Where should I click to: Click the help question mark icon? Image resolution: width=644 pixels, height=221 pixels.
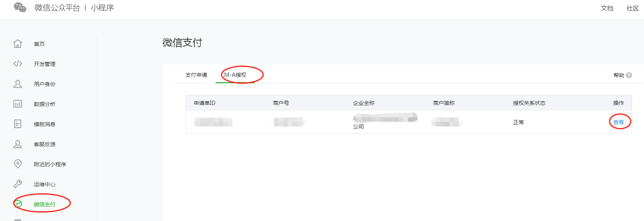point(629,75)
